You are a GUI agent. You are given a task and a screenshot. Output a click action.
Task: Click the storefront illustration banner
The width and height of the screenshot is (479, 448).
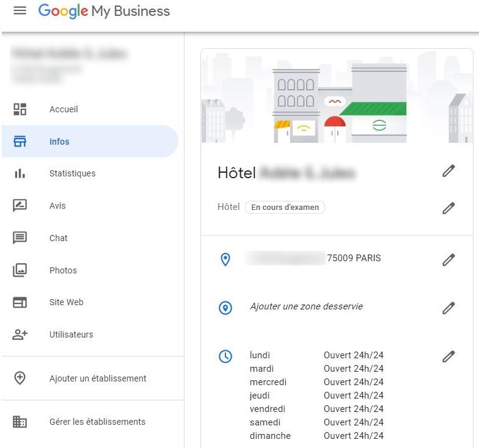337,98
